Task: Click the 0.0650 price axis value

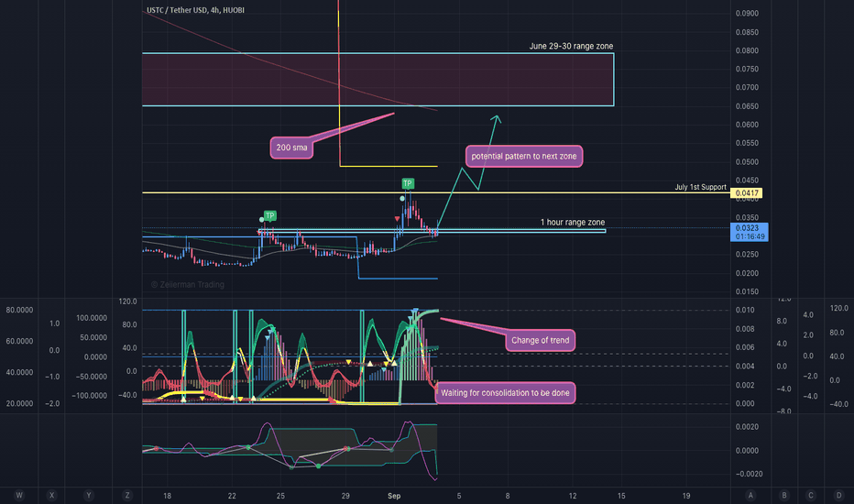Action: (x=747, y=106)
